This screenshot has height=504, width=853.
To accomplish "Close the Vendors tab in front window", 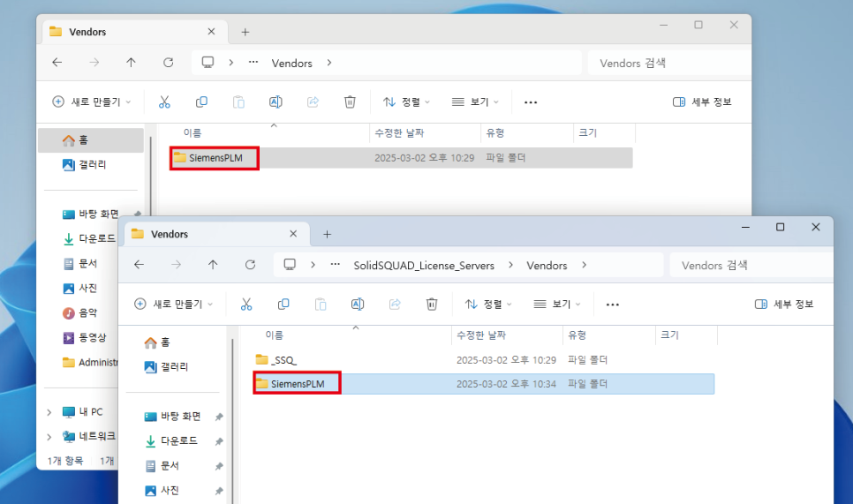I will click(293, 234).
